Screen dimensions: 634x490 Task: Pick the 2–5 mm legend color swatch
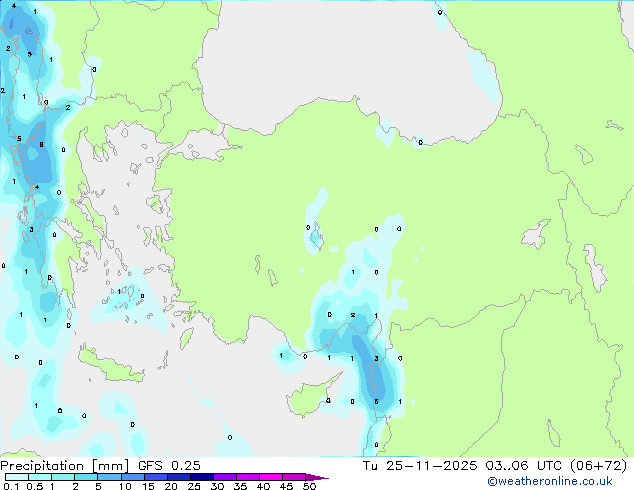click(x=86, y=477)
